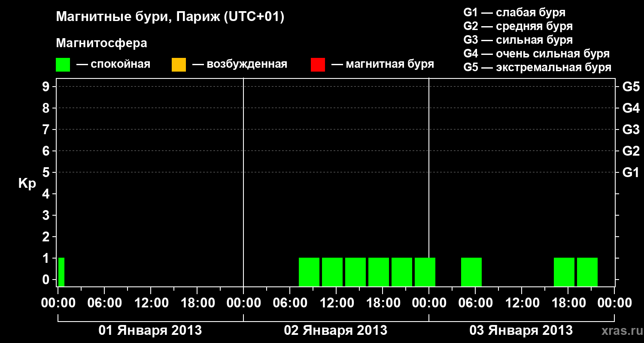Screen dimensions: 644x343
Task: Click the last green bar on 03 Января
Action: (587, 272)
